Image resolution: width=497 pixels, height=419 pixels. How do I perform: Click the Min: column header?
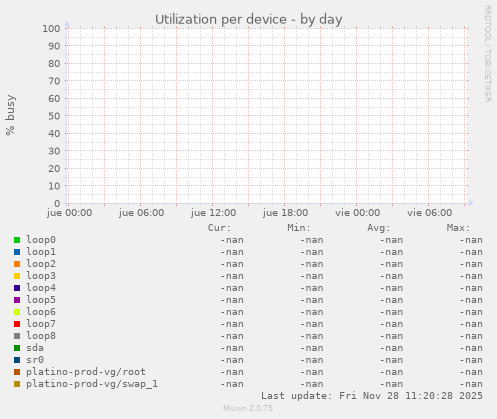tap(299, 228)
